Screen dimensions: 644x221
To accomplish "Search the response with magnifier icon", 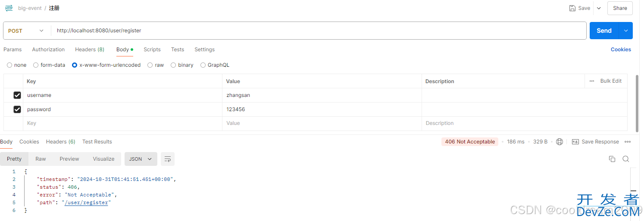I will 626,159.
